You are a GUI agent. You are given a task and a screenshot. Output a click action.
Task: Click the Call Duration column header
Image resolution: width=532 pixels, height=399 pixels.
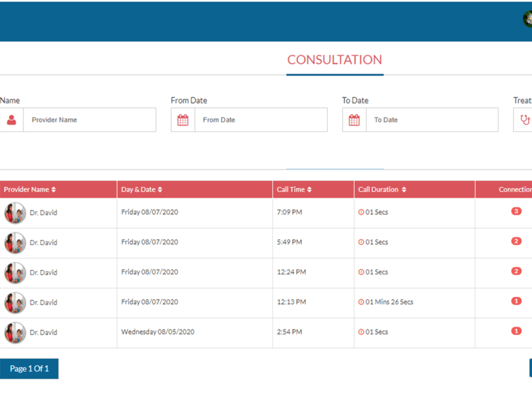pyautogui.click(x=414, y=190)
